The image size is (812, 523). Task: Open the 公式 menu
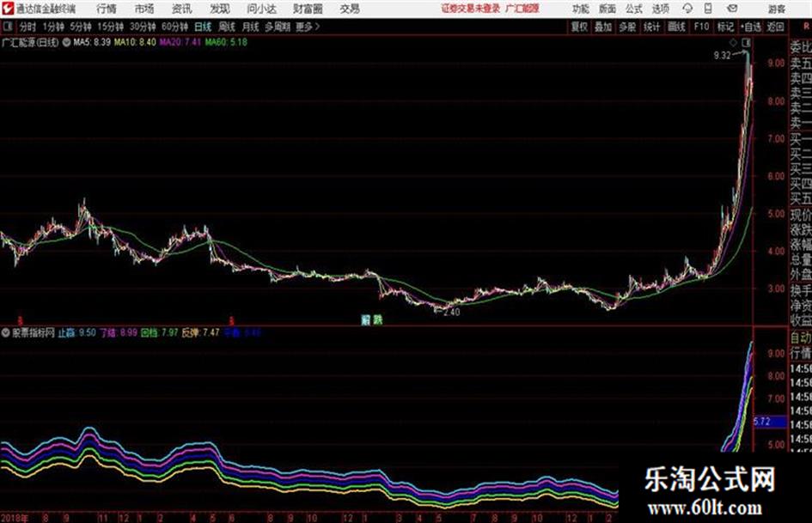633,9
